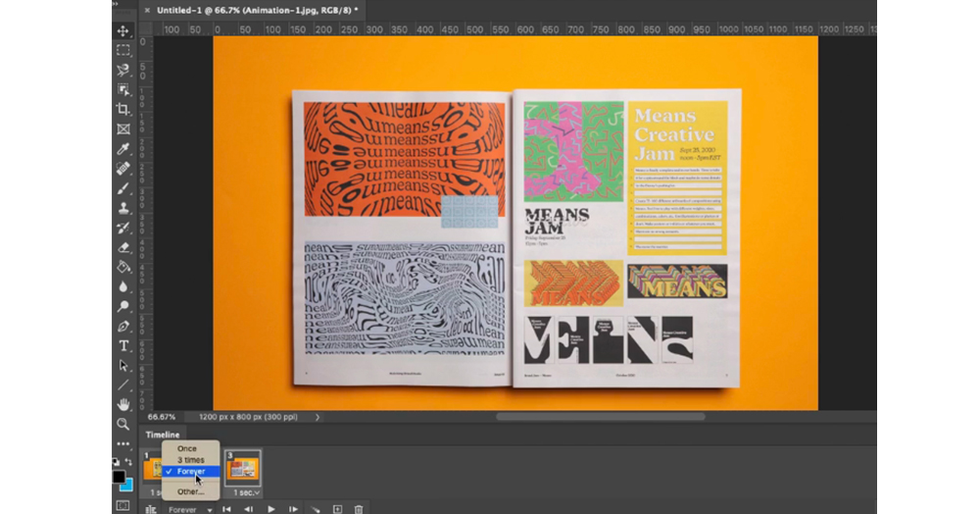
Task: Select the Clone Stamp tool
Action: point(123,208)
